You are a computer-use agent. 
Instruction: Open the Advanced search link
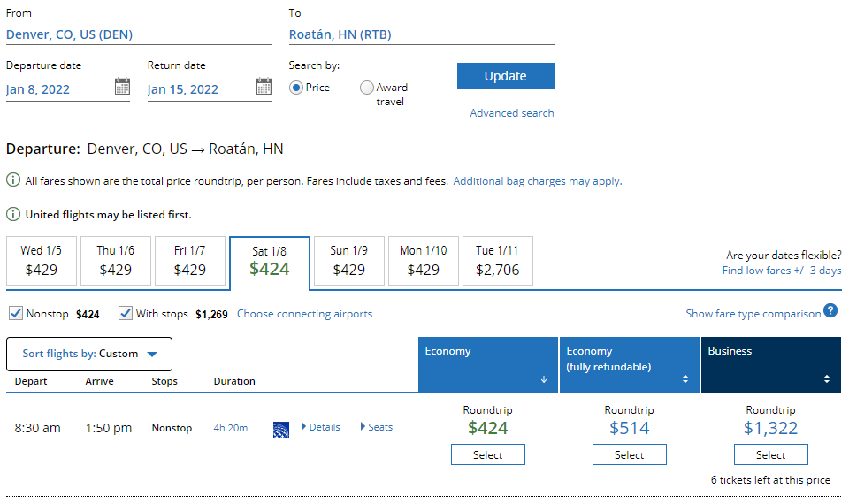[x=511, y=113]
